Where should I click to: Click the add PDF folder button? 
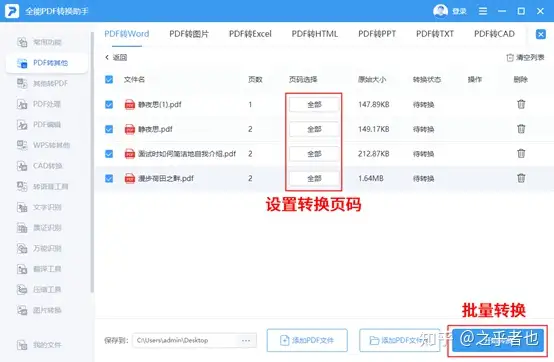pyautogui.click(x=399, y=340)
